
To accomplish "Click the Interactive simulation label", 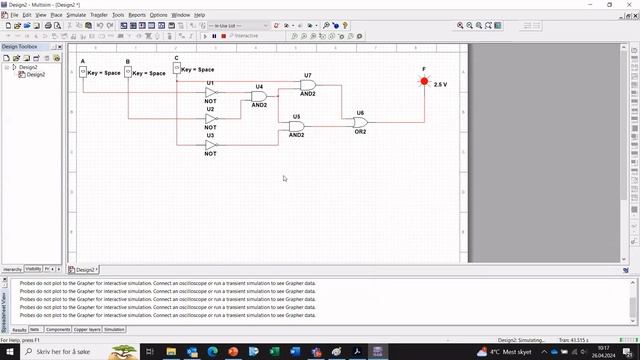I will pos(244,36).
